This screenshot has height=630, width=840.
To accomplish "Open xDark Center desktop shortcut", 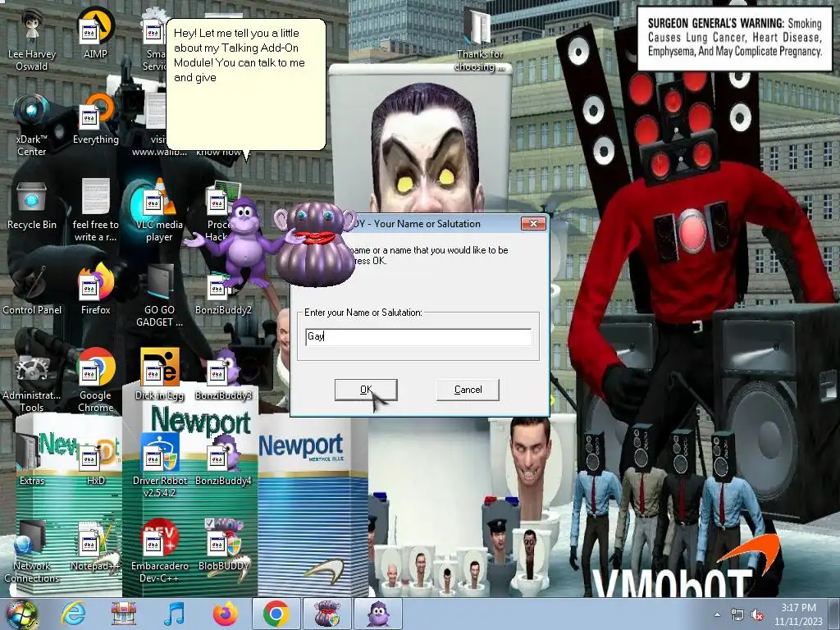I will click(32, 126).
